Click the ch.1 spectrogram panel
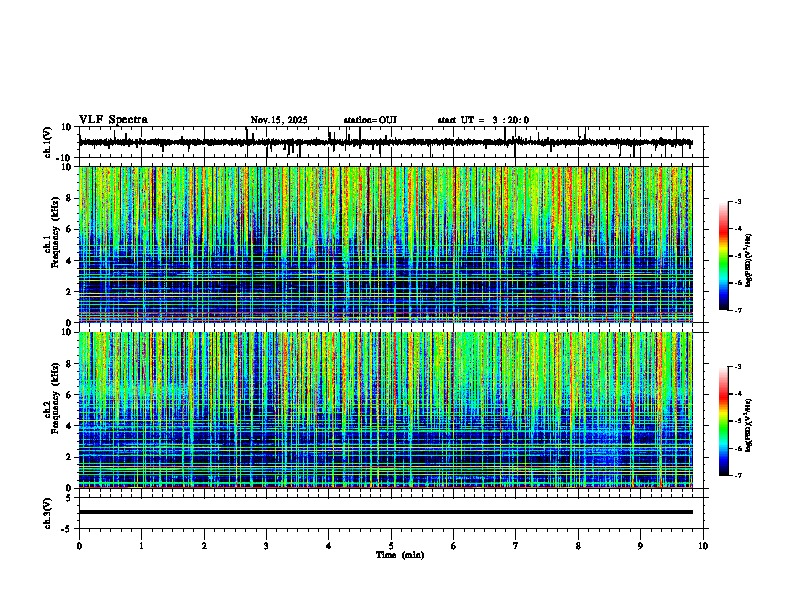 point(385,244)
